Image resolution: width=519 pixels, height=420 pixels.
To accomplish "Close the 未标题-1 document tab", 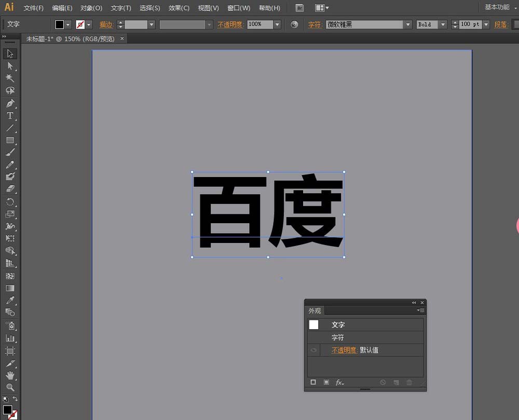I will [x=122, y=38].
